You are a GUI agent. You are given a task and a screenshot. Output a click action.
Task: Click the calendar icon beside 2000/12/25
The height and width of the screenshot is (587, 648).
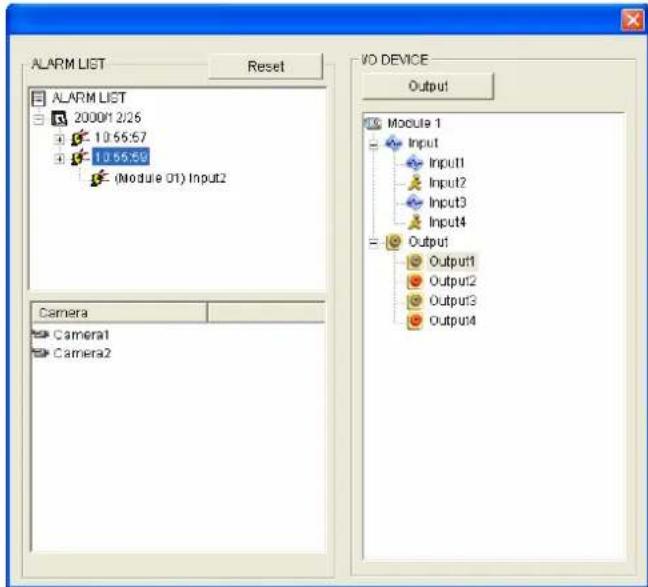click(59, 118)
